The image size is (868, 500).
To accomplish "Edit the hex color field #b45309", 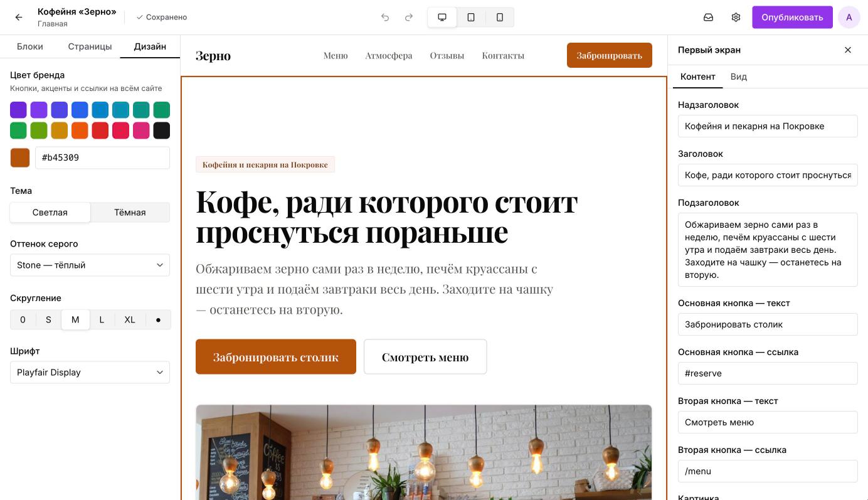I will (102, 157).
